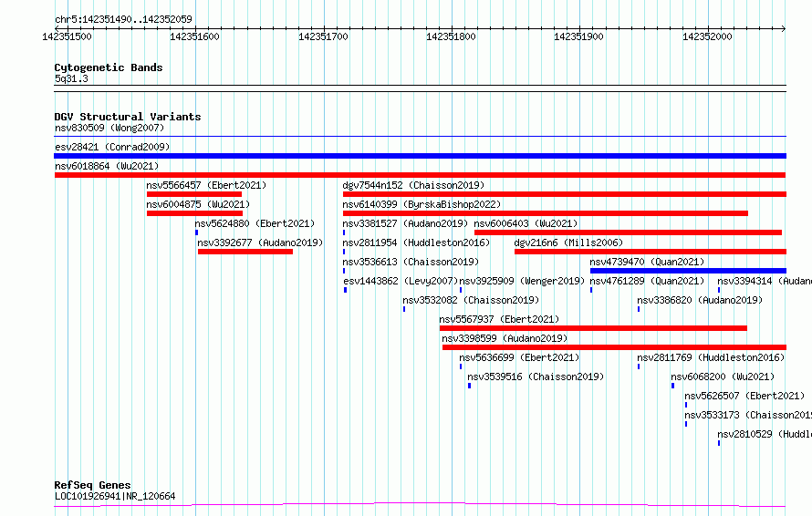The width and height of the screenshot is (812, 516).
Task: Click the 5q31.3 band label
Action: click(x=71, y=78)
